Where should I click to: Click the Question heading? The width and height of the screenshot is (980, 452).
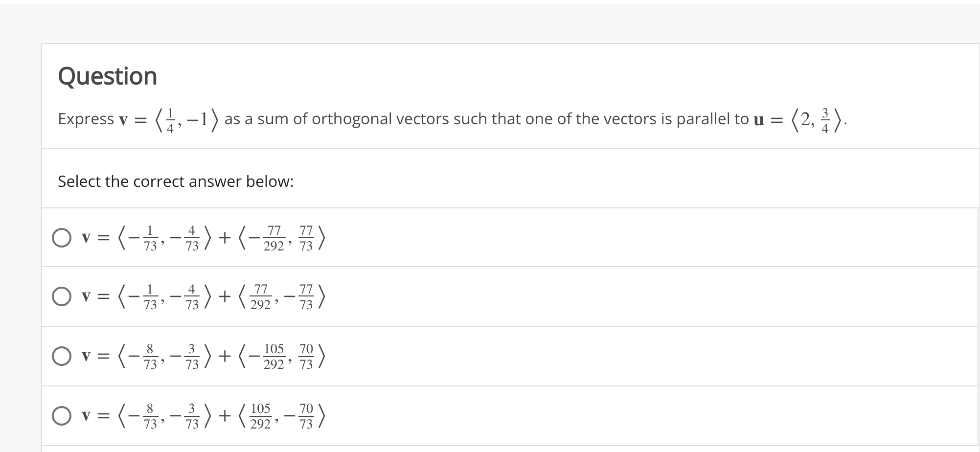point(108,76)
